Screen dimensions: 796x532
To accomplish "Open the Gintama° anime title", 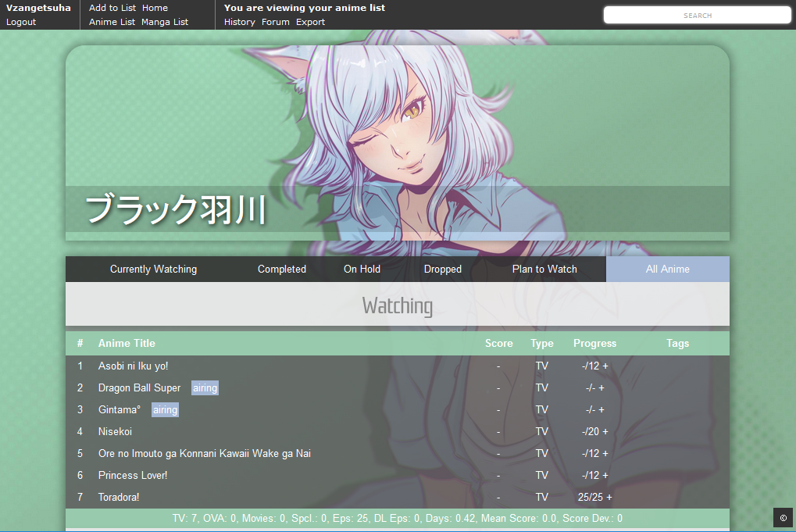I will [x=120, y=409].
